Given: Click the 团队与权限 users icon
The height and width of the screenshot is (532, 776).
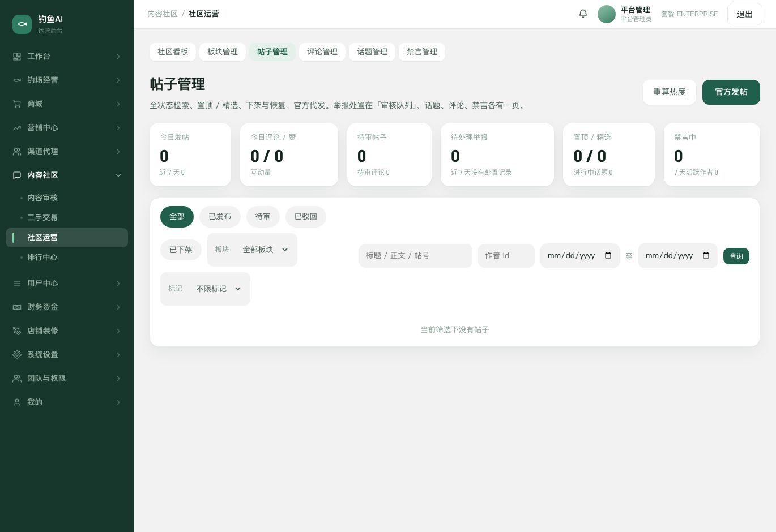Looking at the screenshot, I should (17, 379).
